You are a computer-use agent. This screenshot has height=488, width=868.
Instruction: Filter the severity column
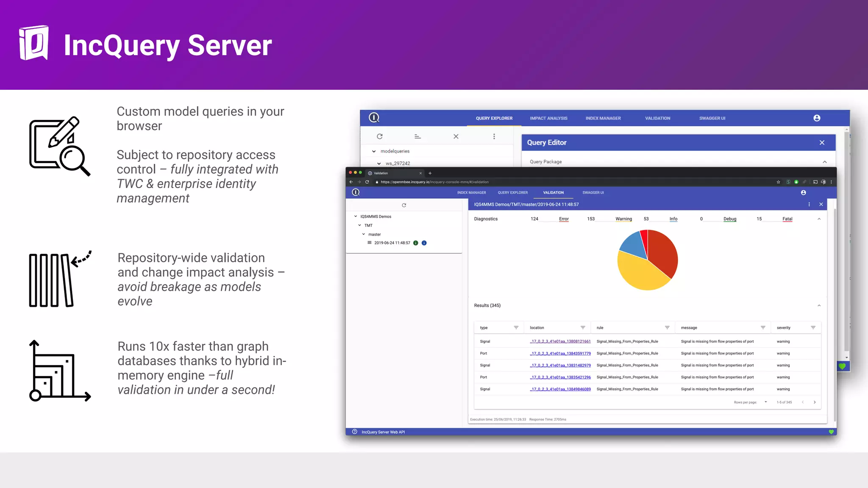pos(813,327)
